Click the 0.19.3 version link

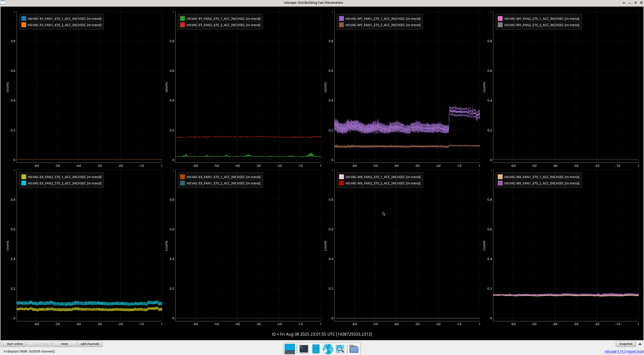[621, 351]
